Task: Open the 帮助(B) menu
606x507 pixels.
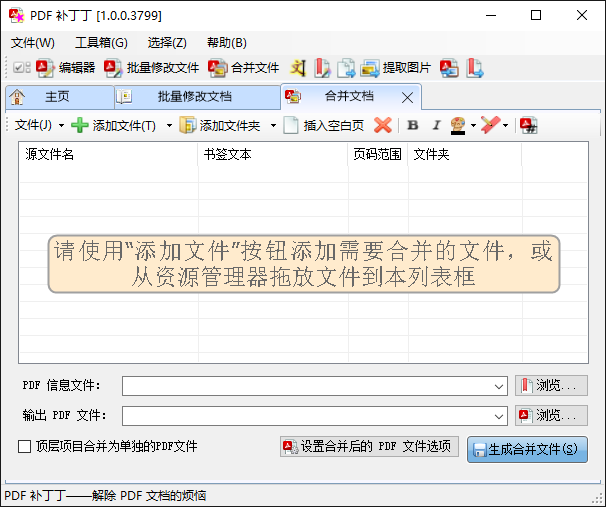Action: tap(227, 43)
